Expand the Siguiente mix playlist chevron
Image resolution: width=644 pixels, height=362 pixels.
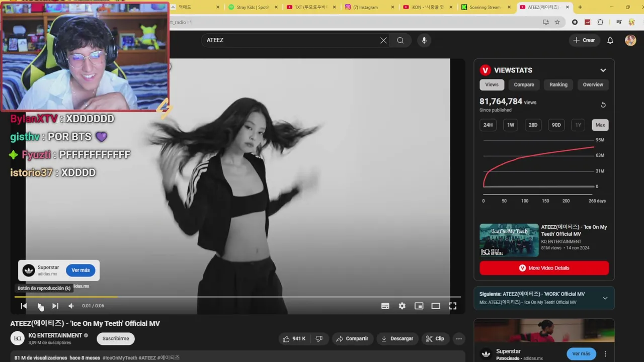tap(605, 298)
